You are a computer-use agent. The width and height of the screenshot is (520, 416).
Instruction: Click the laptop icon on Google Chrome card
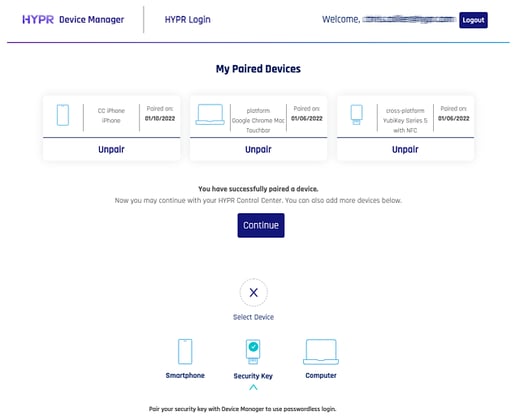210,114
